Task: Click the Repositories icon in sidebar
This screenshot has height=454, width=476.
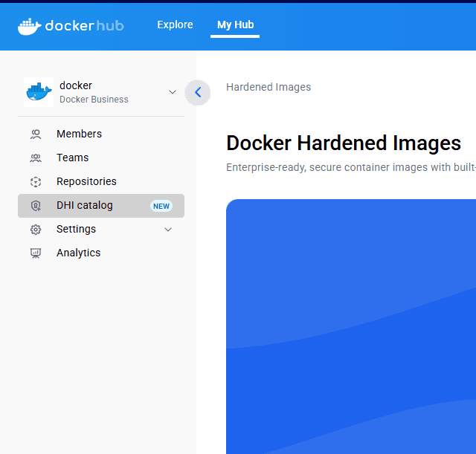Action: [x=36, y=182]
